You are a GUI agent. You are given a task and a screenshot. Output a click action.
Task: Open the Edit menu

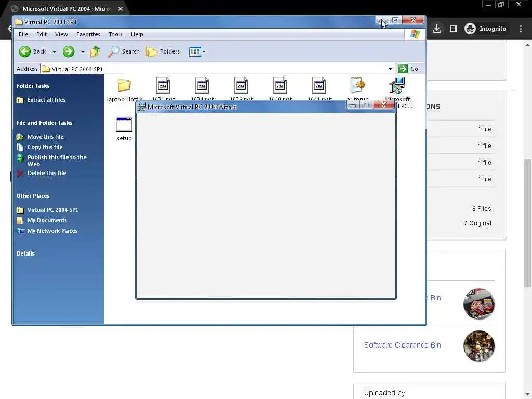point(42,34)
